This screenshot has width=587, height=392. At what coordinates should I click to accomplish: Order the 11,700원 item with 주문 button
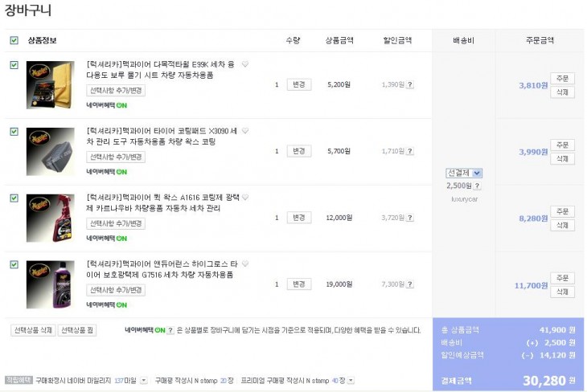[562, 278]
